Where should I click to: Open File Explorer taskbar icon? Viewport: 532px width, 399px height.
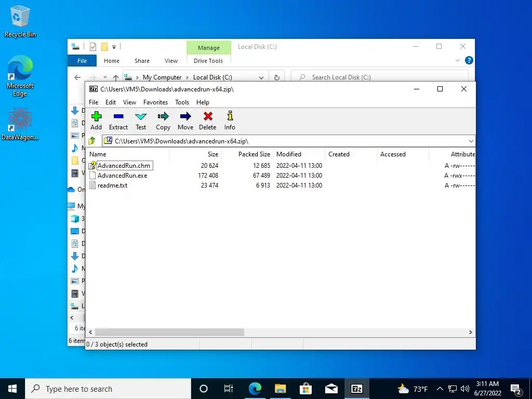280,389
